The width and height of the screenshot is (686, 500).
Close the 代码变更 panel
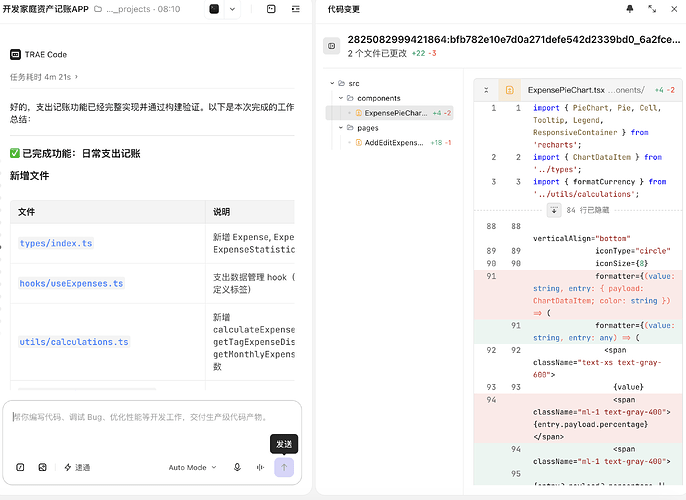pyautogui.click(x=674, y=9)
